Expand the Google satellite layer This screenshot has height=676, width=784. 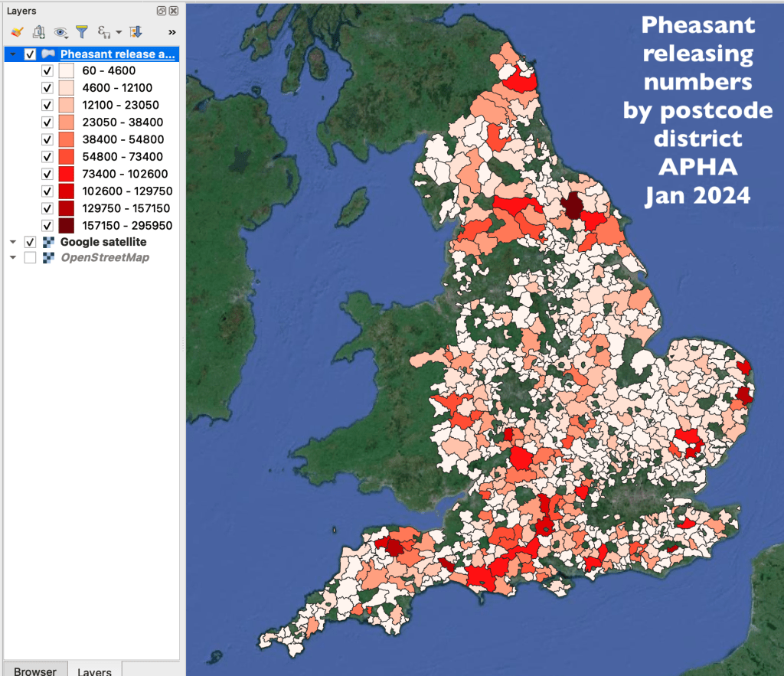[x=13, y=242]
